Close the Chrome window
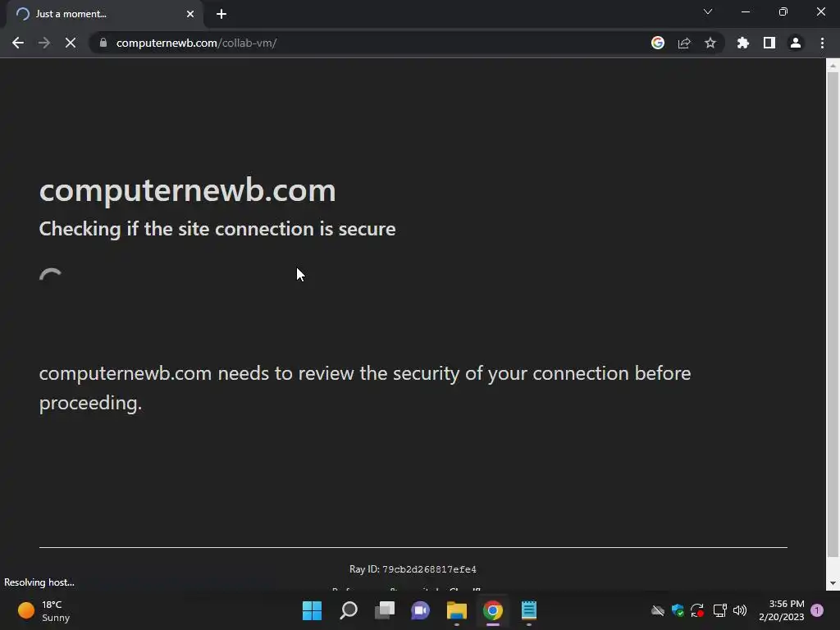840x630 pixels. (820, 11)
